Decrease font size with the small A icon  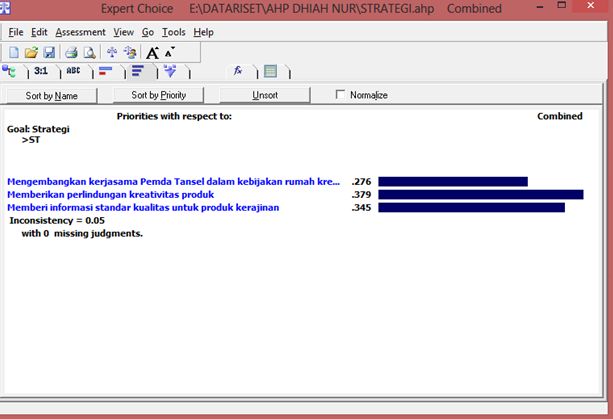[x=170, y=52]
